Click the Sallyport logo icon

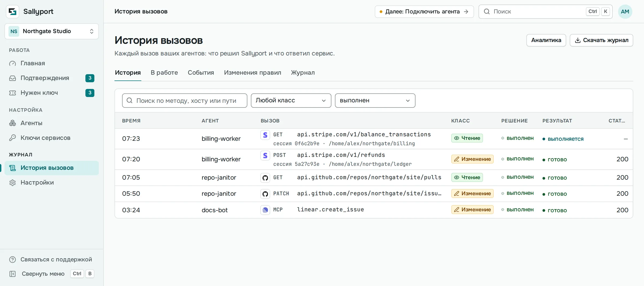coord(13,12)
